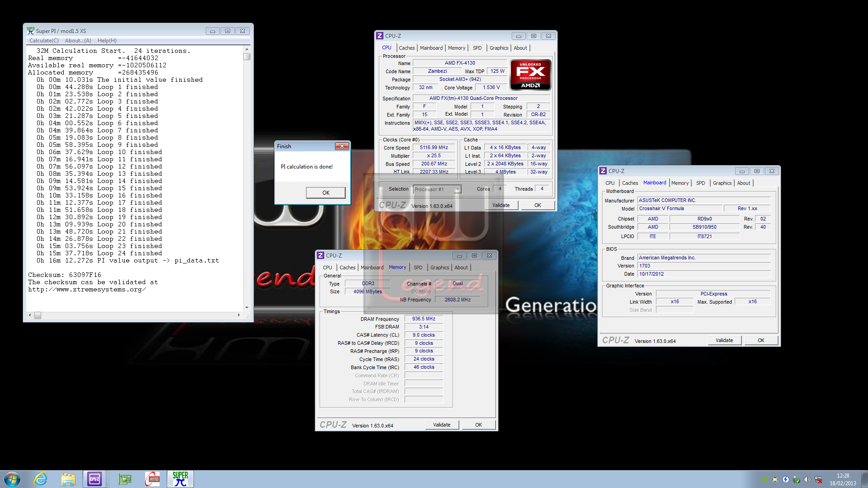Image resolution: width=868 pixels, height=488 pixels.
Task: Click Validate in CPU-Z CPU window
Action: [x=501, y=205]
